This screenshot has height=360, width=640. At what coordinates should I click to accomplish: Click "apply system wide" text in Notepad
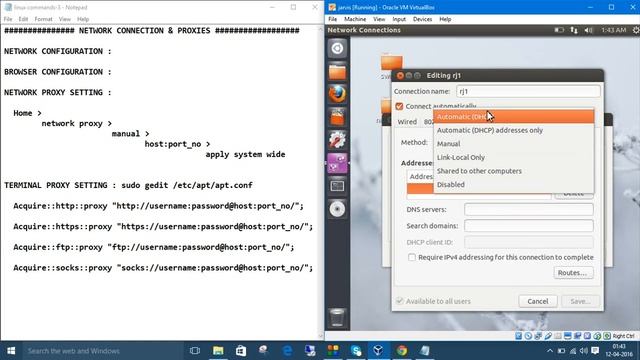245,154
